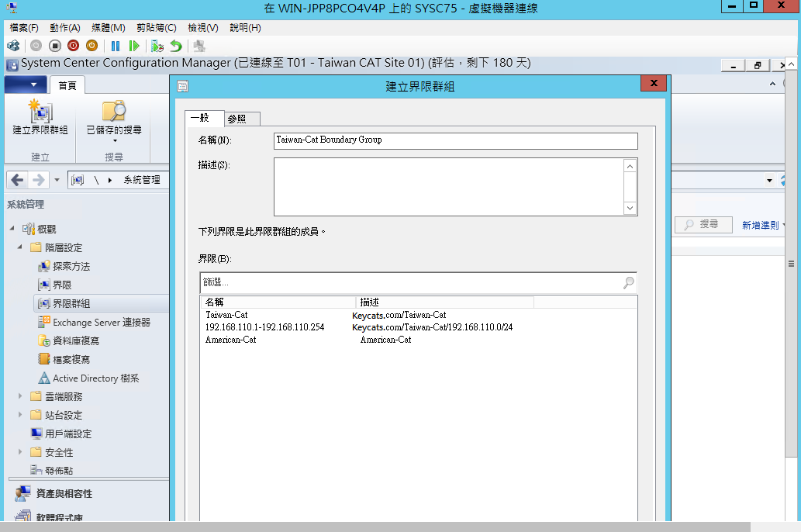The width and height of the screenshot is (801, 532).
Task: Click the orange Save state icon
Action: coord(92,46)
